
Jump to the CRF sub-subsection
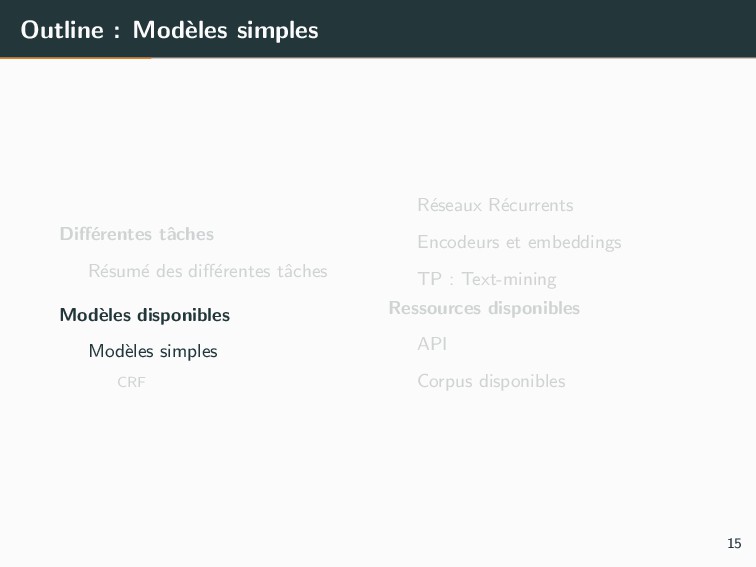click(131, 382)
